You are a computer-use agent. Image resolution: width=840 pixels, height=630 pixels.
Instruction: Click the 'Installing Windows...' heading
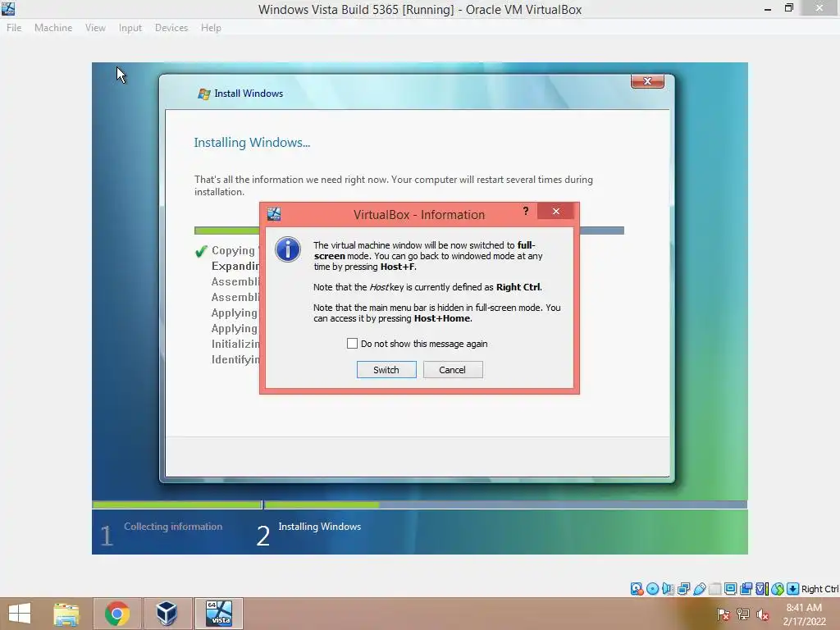[252, 143]
